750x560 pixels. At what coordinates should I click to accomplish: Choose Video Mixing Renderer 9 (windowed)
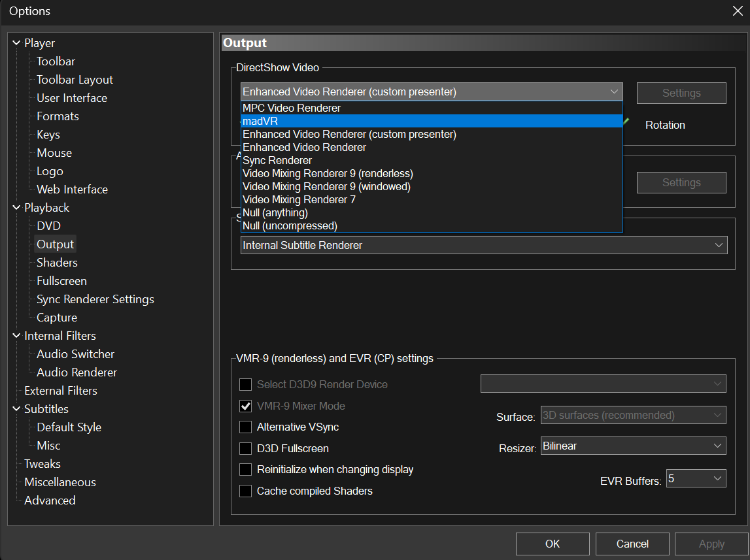coord(432,186)
